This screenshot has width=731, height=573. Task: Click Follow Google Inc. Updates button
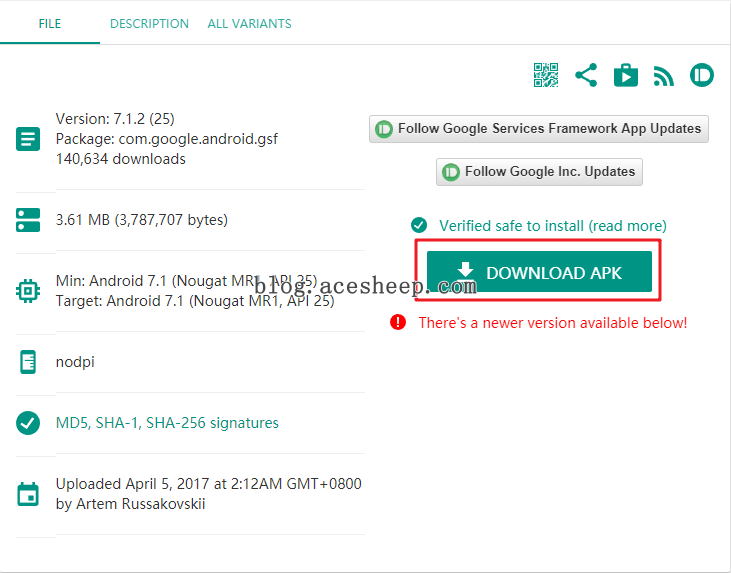pos(539,172)
